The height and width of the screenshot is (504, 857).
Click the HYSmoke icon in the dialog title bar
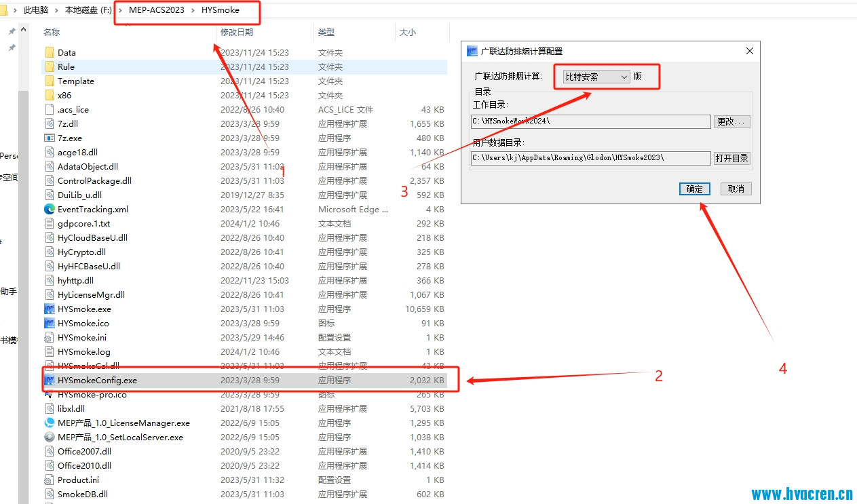(472, 50)
